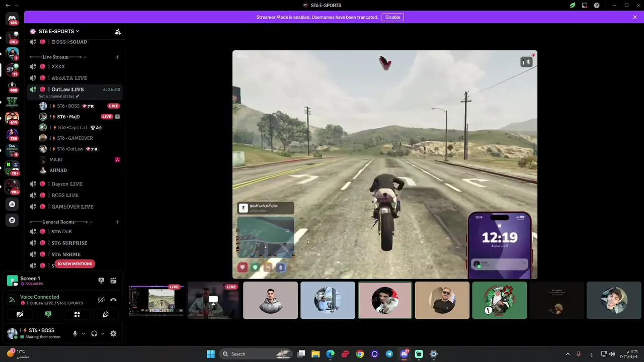This screenshot has height=362, width=644.
Task: Join the ST6 DoK voice channel
Action: pyautogui.click(x=75, y=231)
